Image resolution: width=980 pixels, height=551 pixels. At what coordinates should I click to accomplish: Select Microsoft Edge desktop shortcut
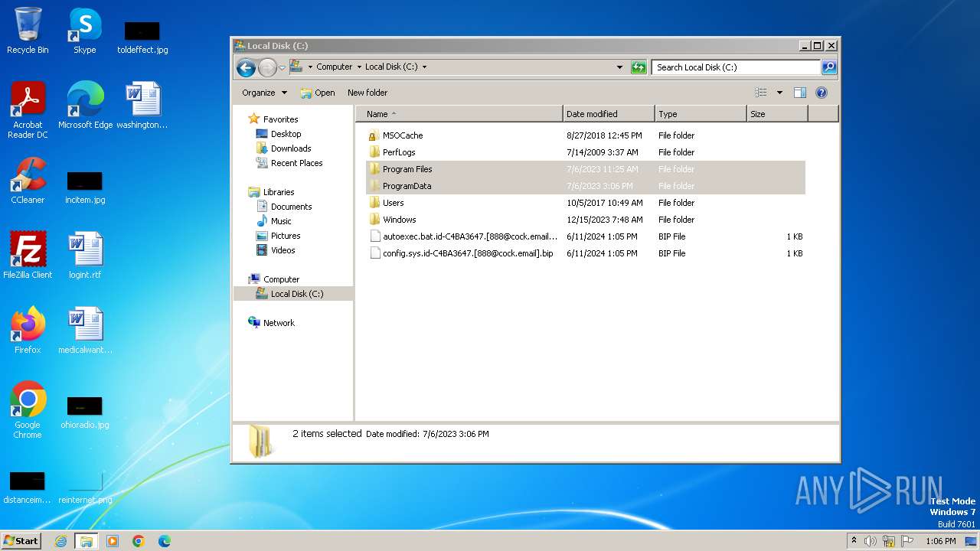point(85,106)
